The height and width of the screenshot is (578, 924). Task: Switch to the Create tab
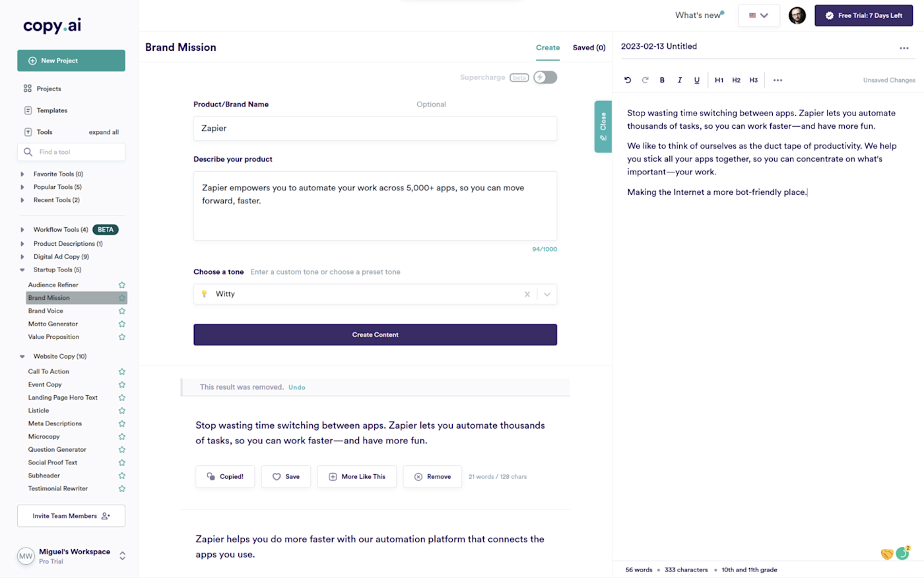click(548, 48)
